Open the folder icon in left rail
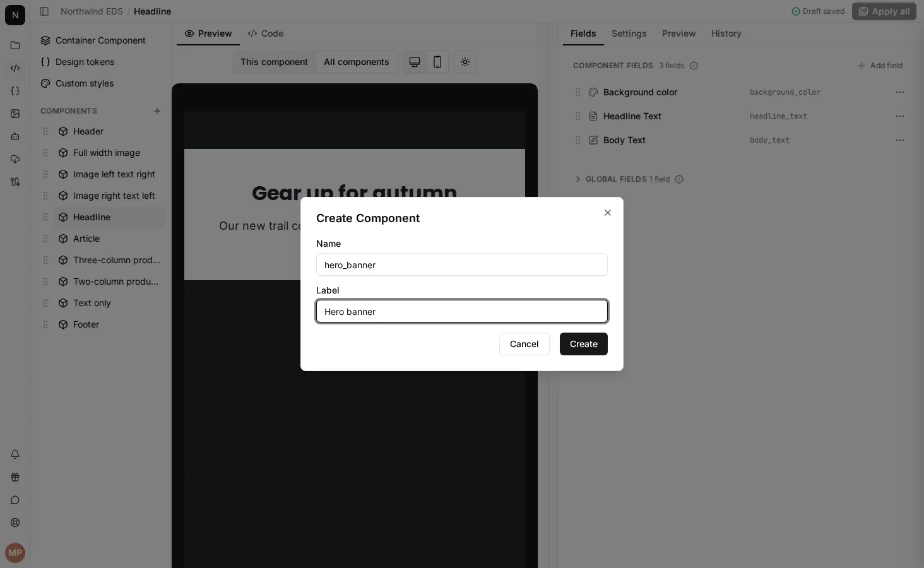This screenshot has width=924, height=568. [15, 45]
